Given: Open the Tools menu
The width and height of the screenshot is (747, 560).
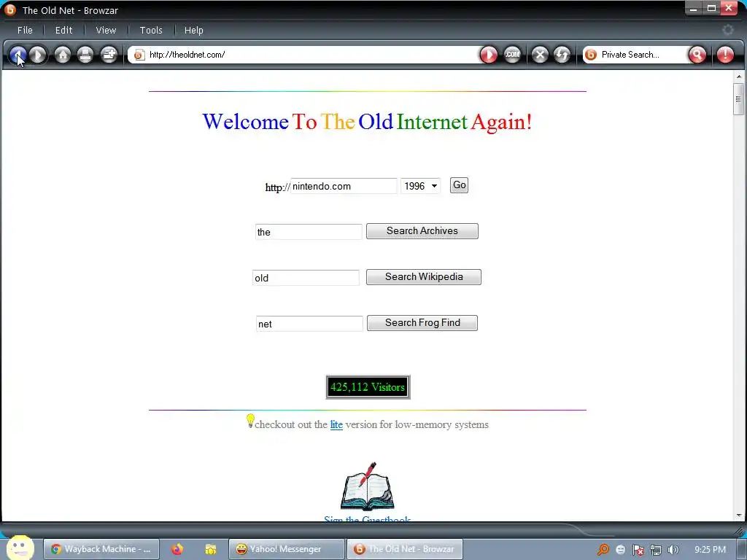Looking at the screenshot, I should (x=151, y=30).
